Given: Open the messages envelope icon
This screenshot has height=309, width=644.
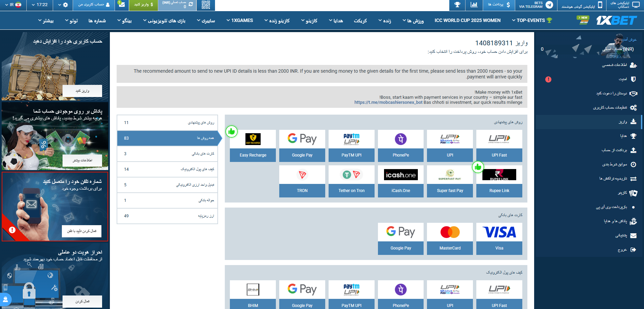Looking at the screenshot, I should click(122, 5).
